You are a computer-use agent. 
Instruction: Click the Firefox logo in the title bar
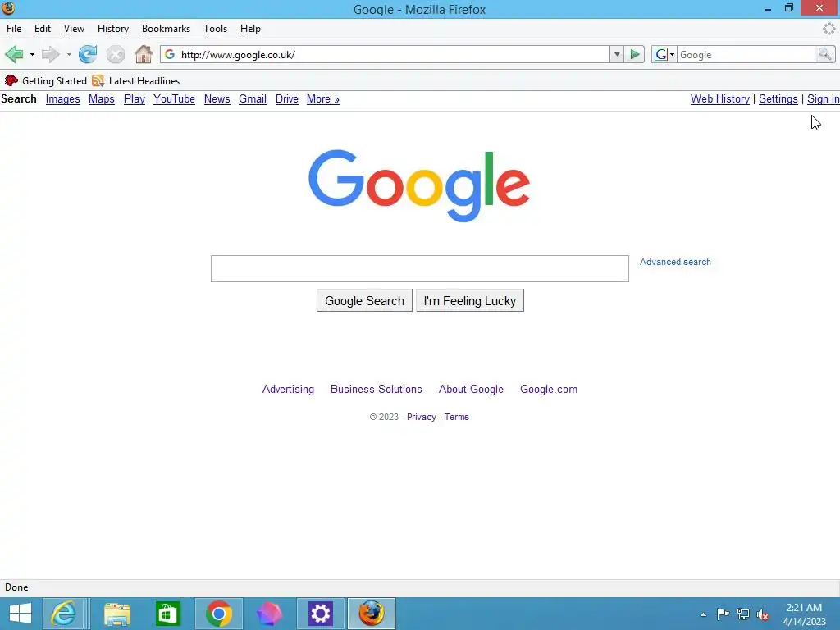click(x=8, y=8)
